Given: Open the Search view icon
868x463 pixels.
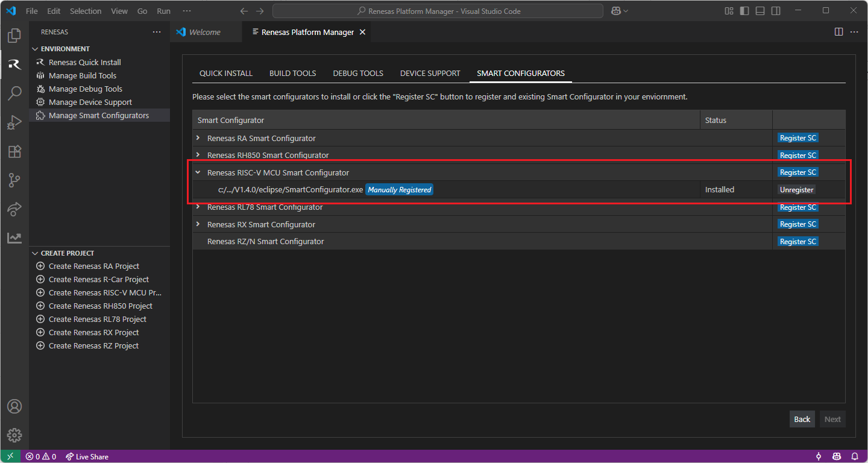Looking at the screenshot, I should [14, 93].
